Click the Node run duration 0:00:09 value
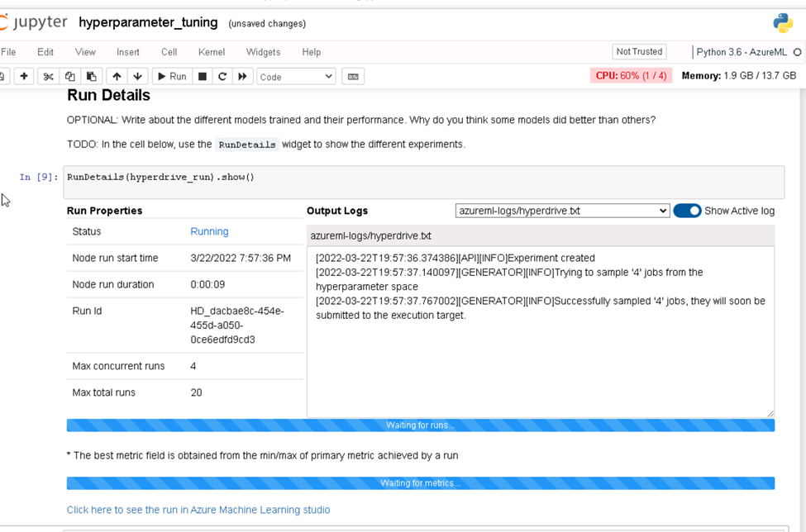 pyautogui.click(x=207, y=284)
